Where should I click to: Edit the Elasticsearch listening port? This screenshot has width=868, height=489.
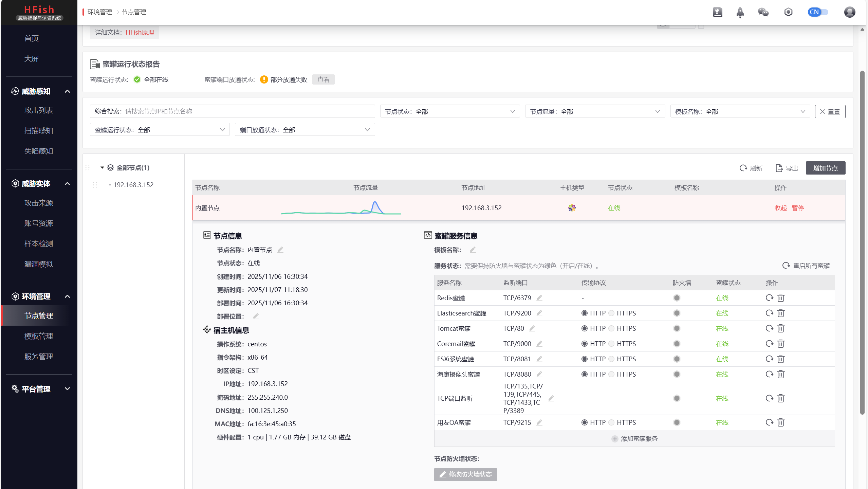click(x=539, y=313)
